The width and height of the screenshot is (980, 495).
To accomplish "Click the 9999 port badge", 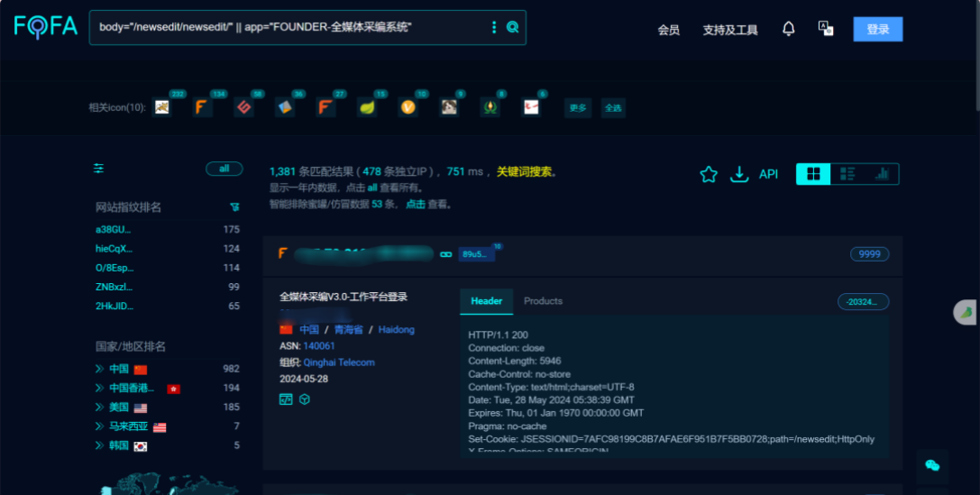I will [x=869, y=254].
